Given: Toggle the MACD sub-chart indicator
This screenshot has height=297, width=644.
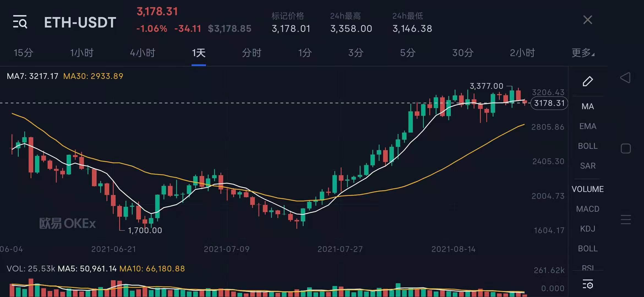Looking at the screenshot, I should pos(588,209).
